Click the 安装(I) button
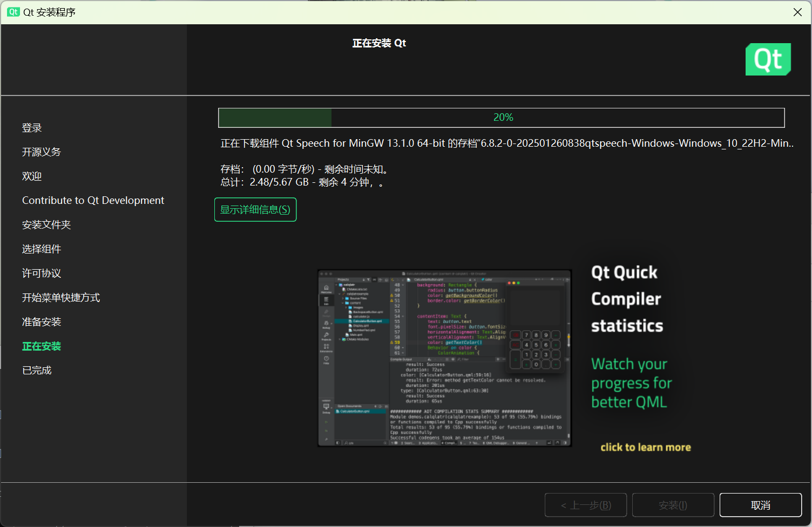Screen dimensions: 812x527 click(673, 505)
